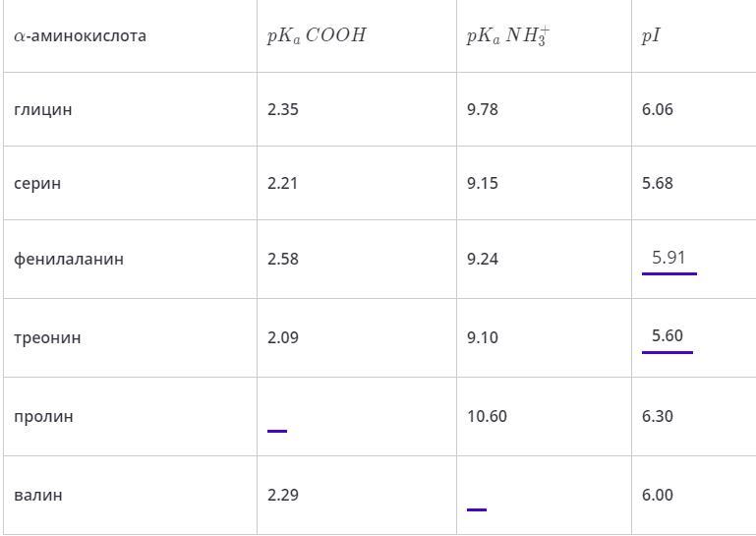
Task: Select the глицин row label
Action: [x=43, y=109]
